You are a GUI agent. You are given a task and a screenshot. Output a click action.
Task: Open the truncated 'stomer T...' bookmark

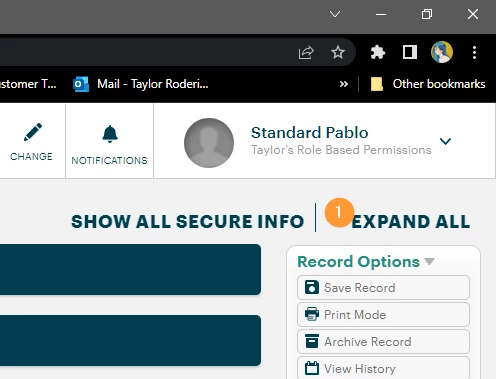tap(28, 84)
